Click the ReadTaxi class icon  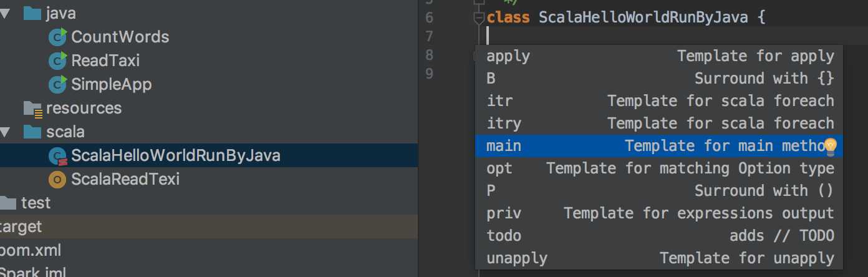coord(57,61)
